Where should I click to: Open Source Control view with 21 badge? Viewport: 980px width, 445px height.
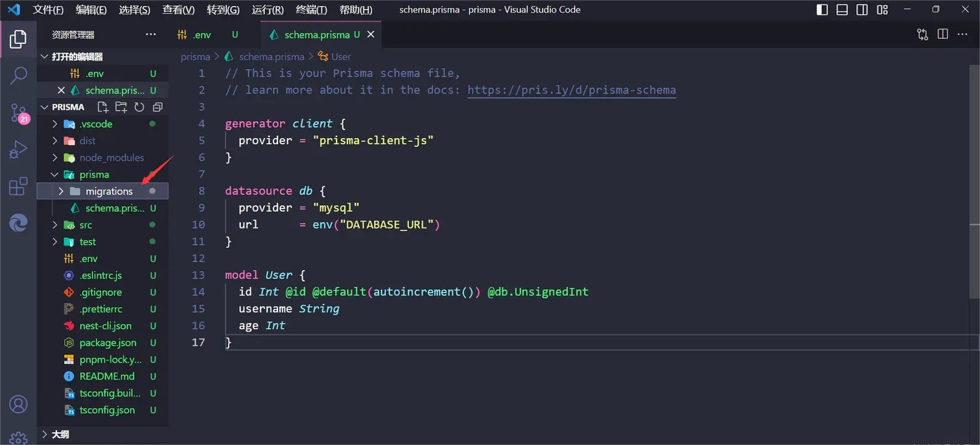[18, 113]
